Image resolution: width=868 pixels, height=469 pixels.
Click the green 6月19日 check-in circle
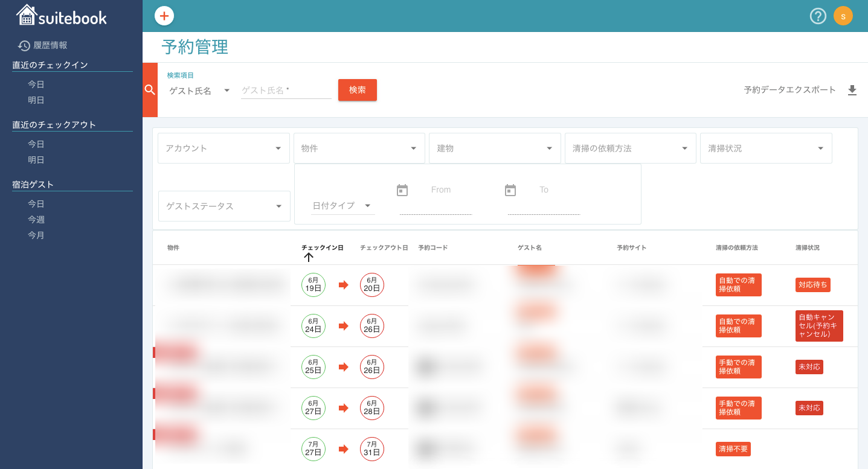313,285
